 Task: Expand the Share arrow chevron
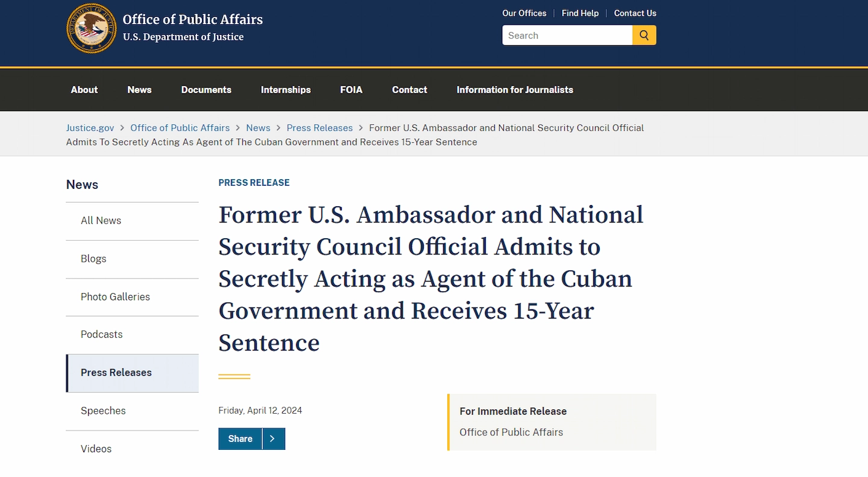pyautogui.click(x=273, y=439)
